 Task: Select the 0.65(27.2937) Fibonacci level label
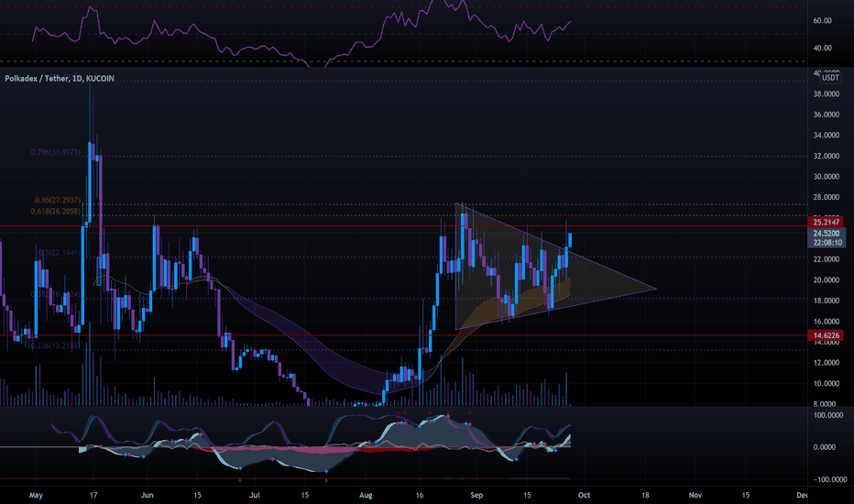coord(57,201)
